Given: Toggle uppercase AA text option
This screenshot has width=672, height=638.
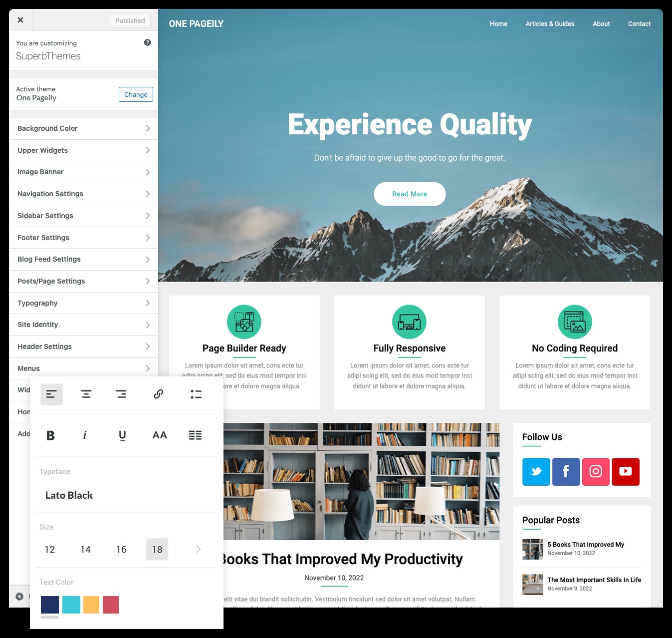Looking at the screenshot, I should (x=160, y=435).
